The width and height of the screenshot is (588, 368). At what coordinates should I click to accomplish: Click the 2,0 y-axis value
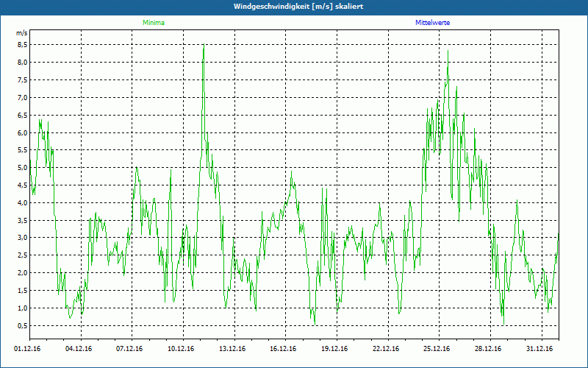click(23, 273)
